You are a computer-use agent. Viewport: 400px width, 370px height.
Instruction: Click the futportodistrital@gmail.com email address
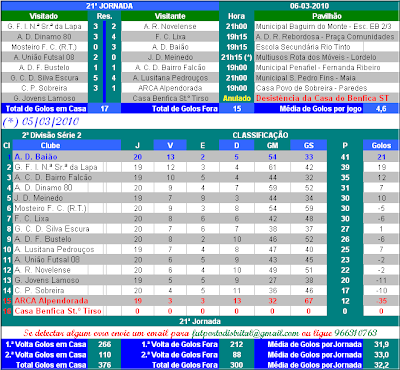pyautogui.click(x=245, y=333)
